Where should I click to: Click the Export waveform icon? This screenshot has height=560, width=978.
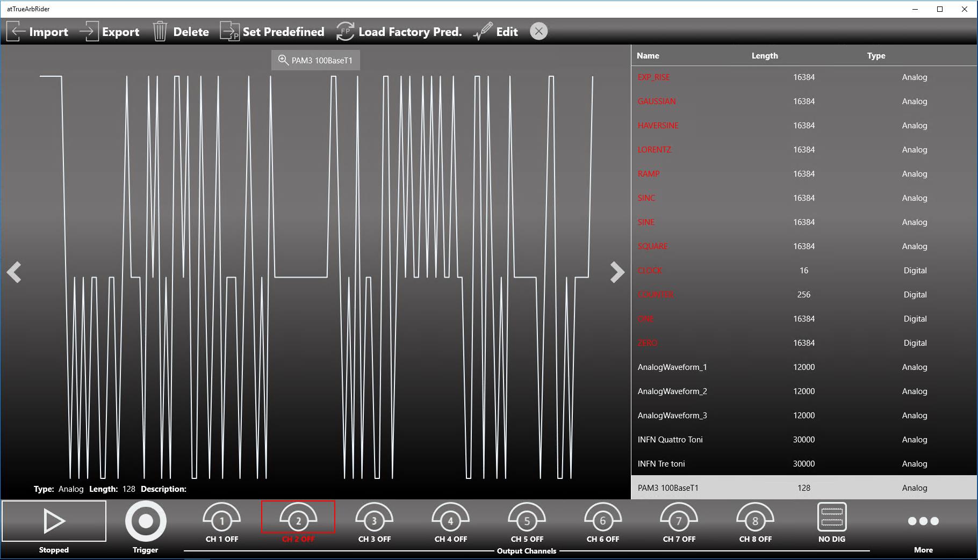(89, 32)
